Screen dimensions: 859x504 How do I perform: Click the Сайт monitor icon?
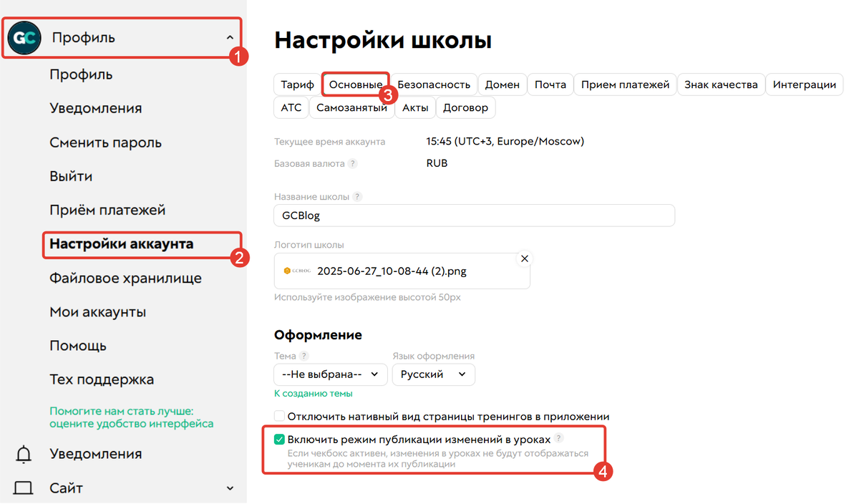[x=23, y=488]
